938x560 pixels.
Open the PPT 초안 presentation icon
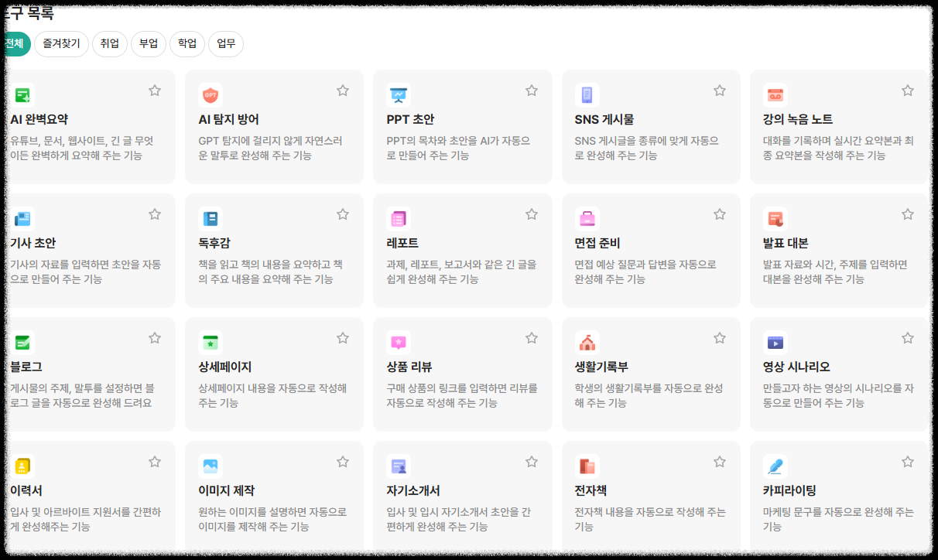(397, 94)
